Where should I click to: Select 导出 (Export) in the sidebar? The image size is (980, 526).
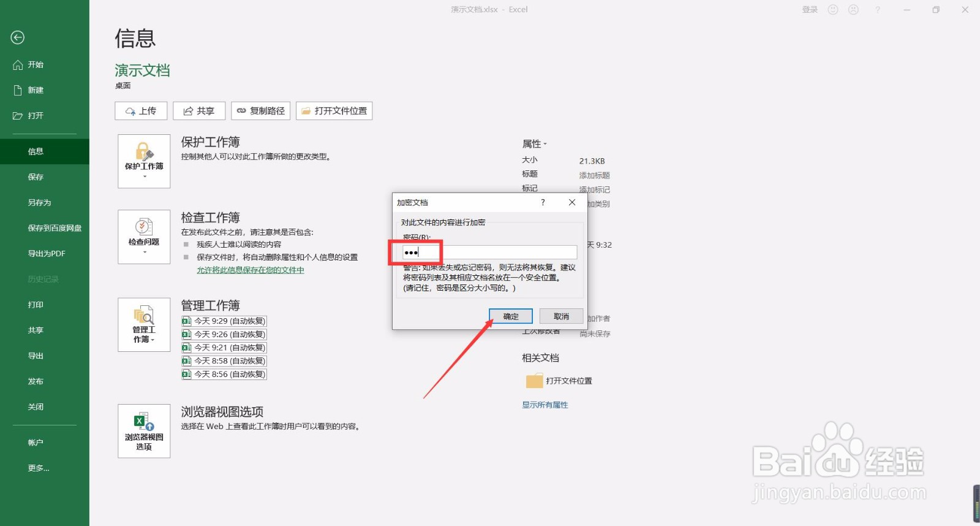pyautogui.click(x=45, y=356)
